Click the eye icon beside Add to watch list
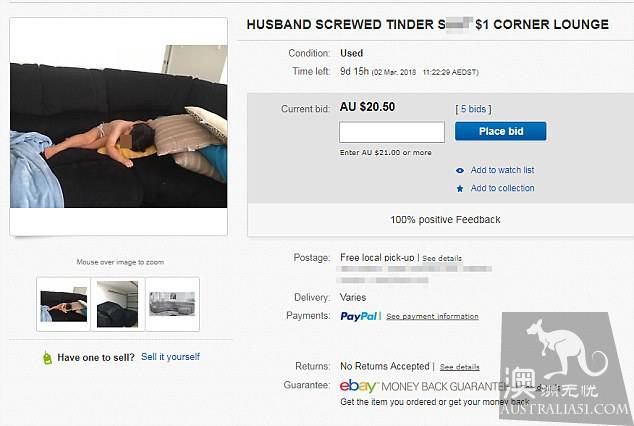The height and width of the screenshot is (426, 634). pos(460,171)
